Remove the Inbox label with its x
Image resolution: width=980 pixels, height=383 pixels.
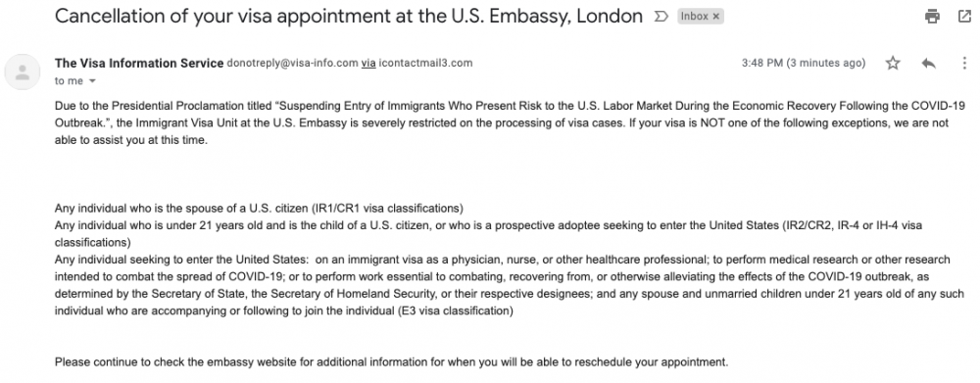pyautogui.click(x=716, y=17)
